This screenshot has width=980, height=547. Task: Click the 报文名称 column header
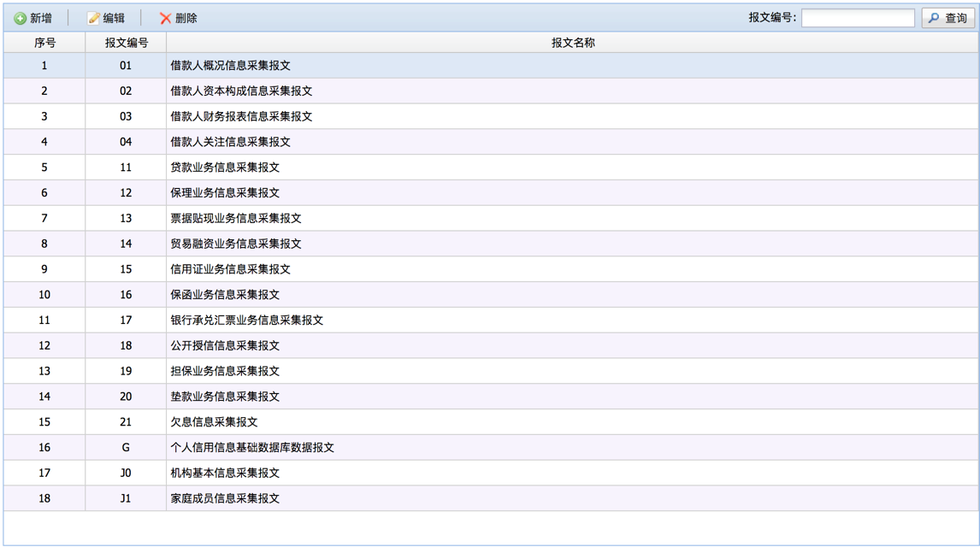[x=572, y=43]
